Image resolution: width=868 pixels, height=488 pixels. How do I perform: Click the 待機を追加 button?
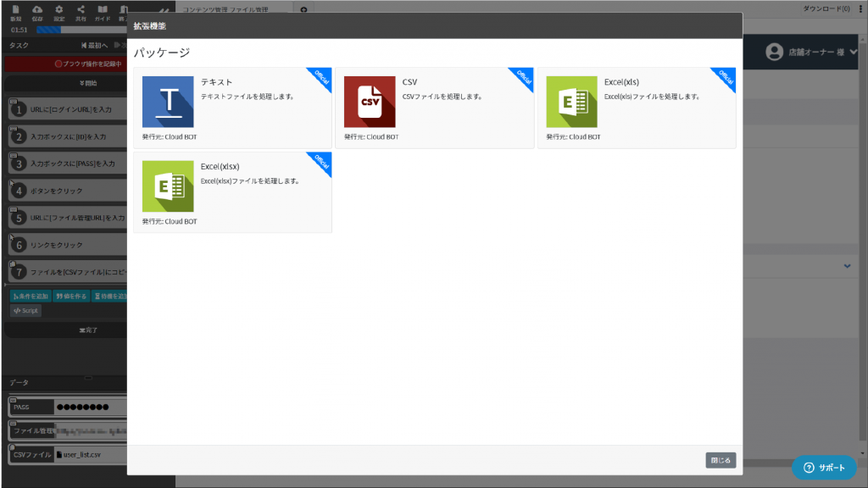tap(109, 296)
